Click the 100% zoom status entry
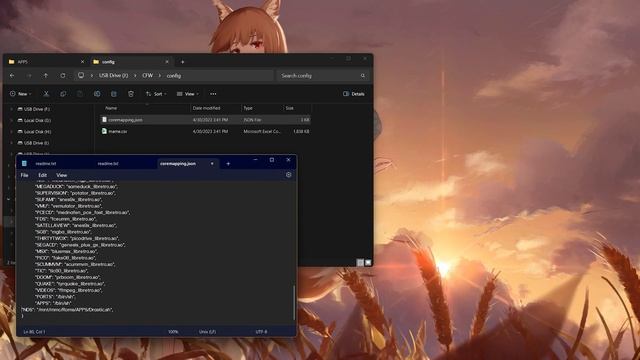 pos(173,332)
